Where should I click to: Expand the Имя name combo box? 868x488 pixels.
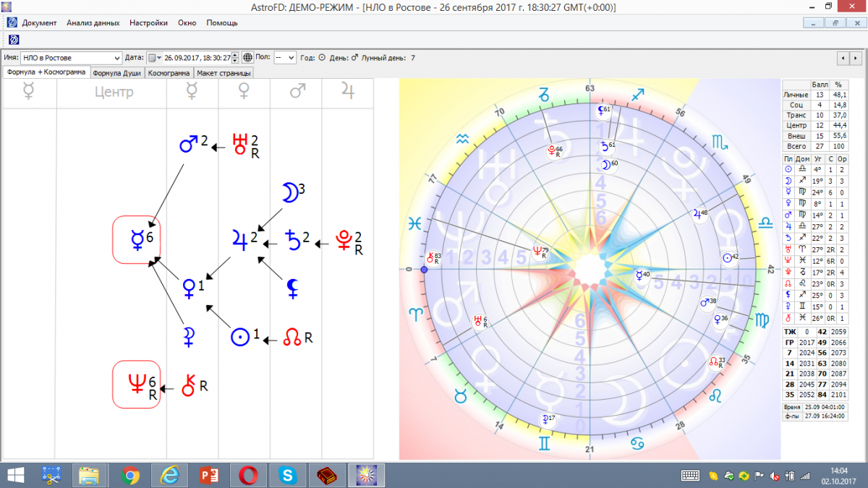click(x=117, y=58)
